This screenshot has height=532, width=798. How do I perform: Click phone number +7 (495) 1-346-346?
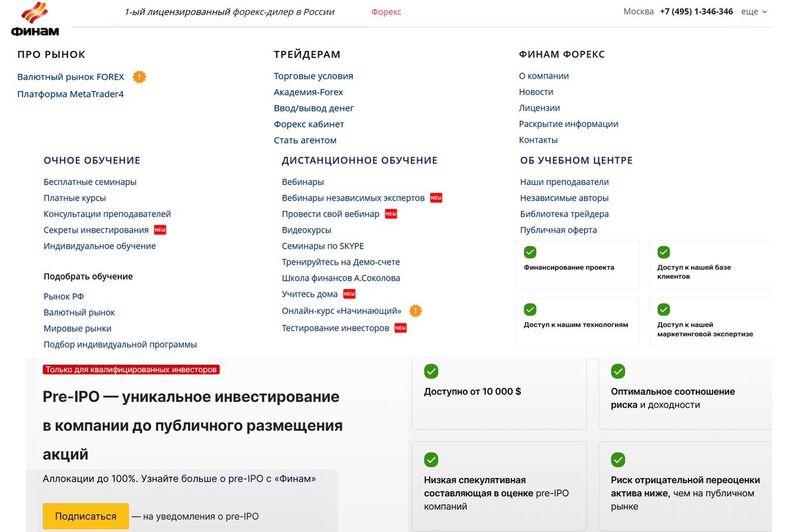696,12
